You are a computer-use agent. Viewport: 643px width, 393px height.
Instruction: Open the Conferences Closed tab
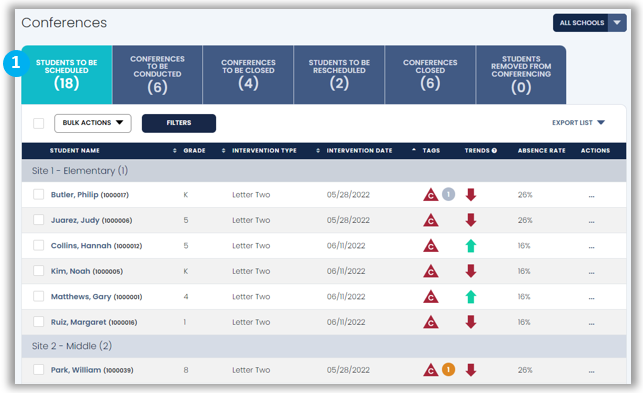[x=430, y=74]
